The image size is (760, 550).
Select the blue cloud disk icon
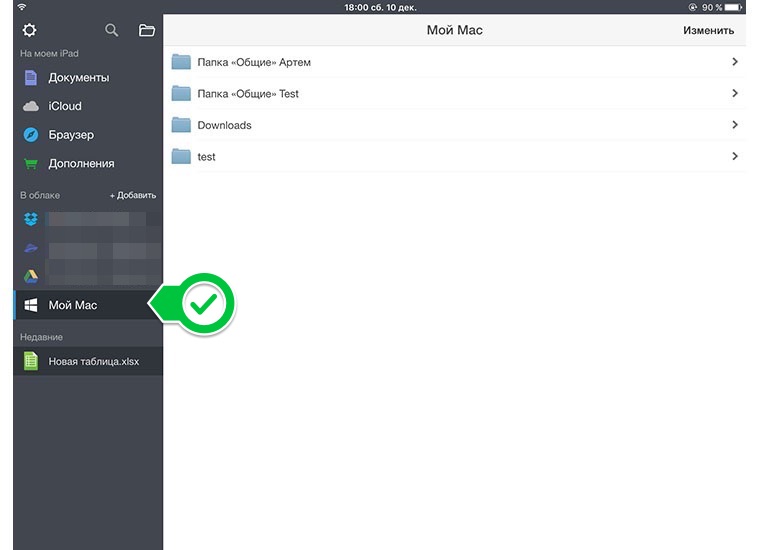[31, 248]
